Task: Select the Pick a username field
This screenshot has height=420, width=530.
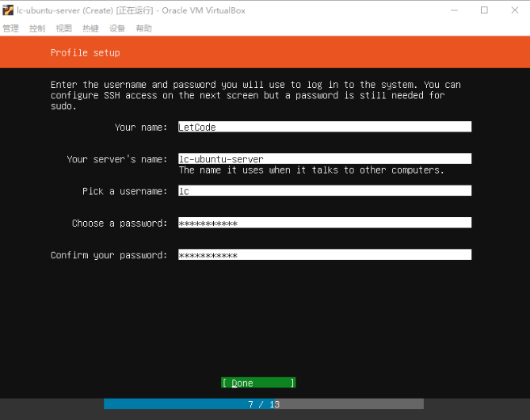Action: pyautogui.click(x=325, y=191)
